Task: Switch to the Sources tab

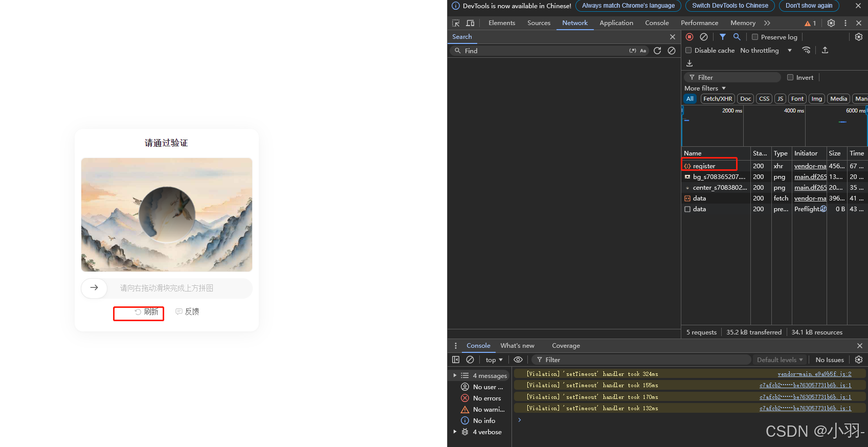Action: coord(539,23)
